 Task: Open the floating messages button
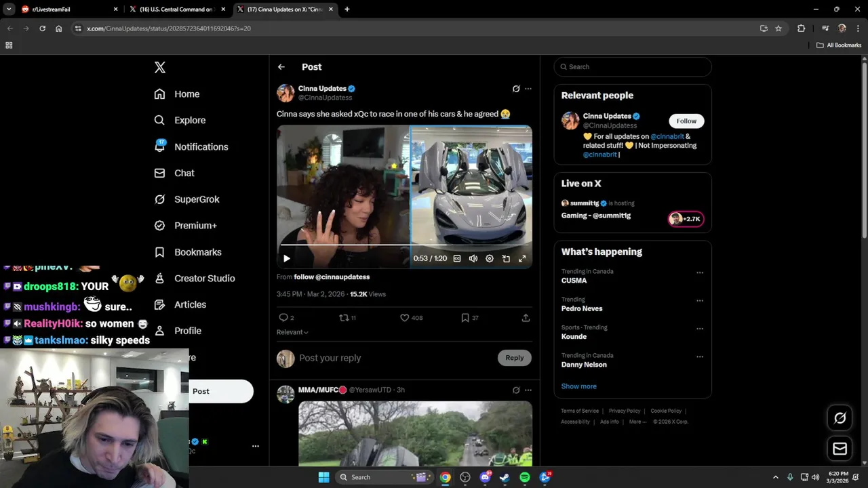click(840, 448)
